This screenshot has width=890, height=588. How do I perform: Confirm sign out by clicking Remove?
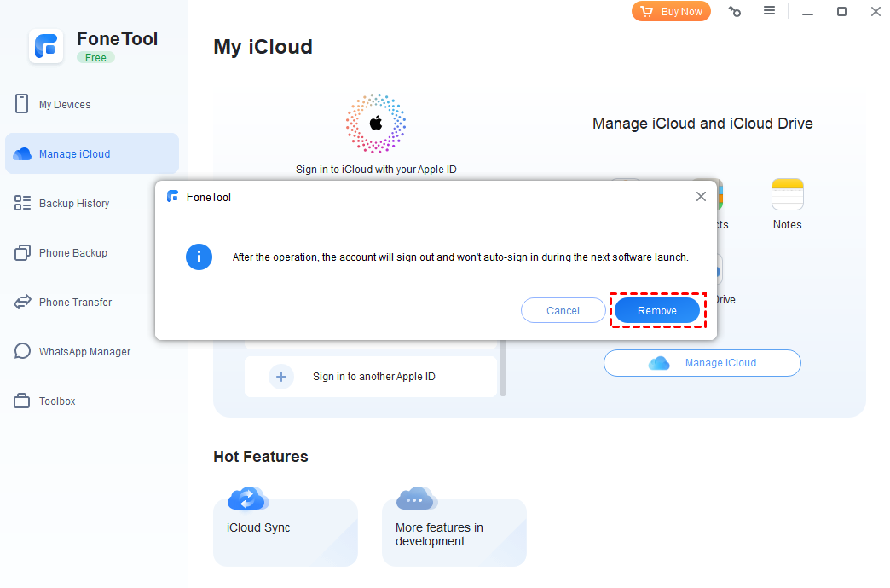[656, 309]
